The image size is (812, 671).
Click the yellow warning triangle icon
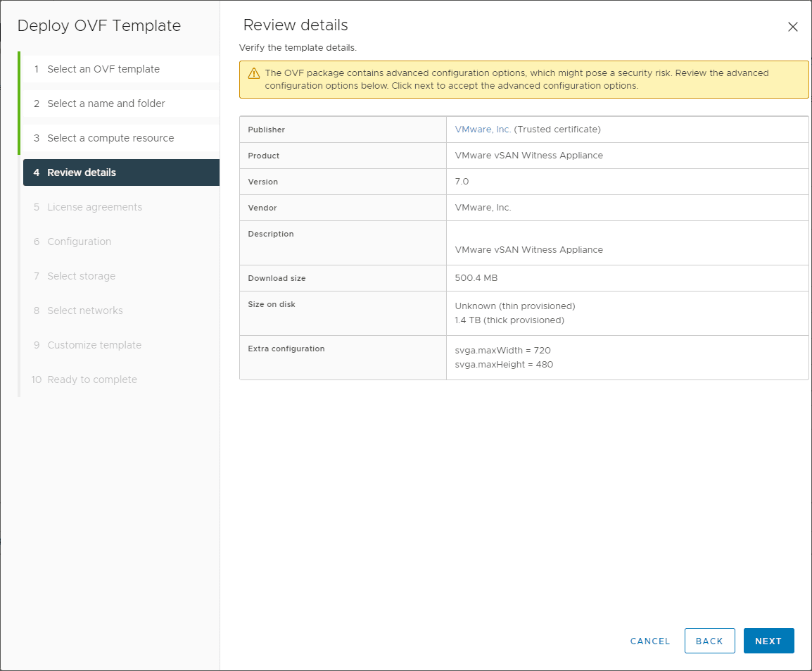tap(254, 73)
